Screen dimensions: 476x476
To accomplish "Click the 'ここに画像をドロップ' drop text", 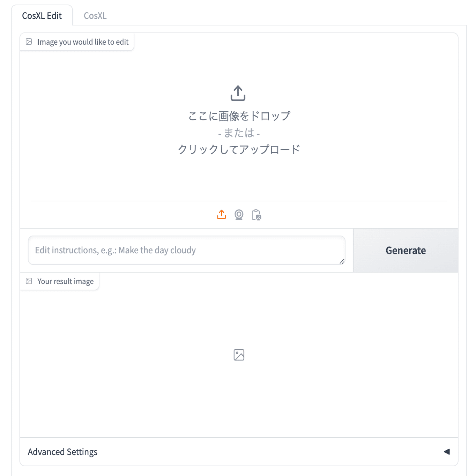I will pyautogui.click(x=239, y=116).
